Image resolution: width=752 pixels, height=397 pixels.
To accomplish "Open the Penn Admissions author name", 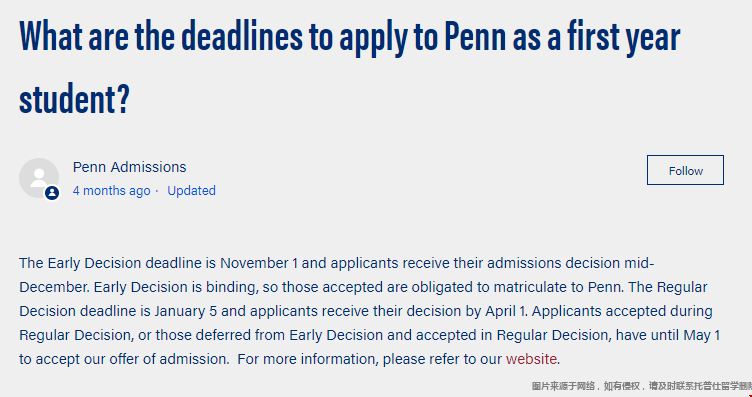I will click(129, 167).
